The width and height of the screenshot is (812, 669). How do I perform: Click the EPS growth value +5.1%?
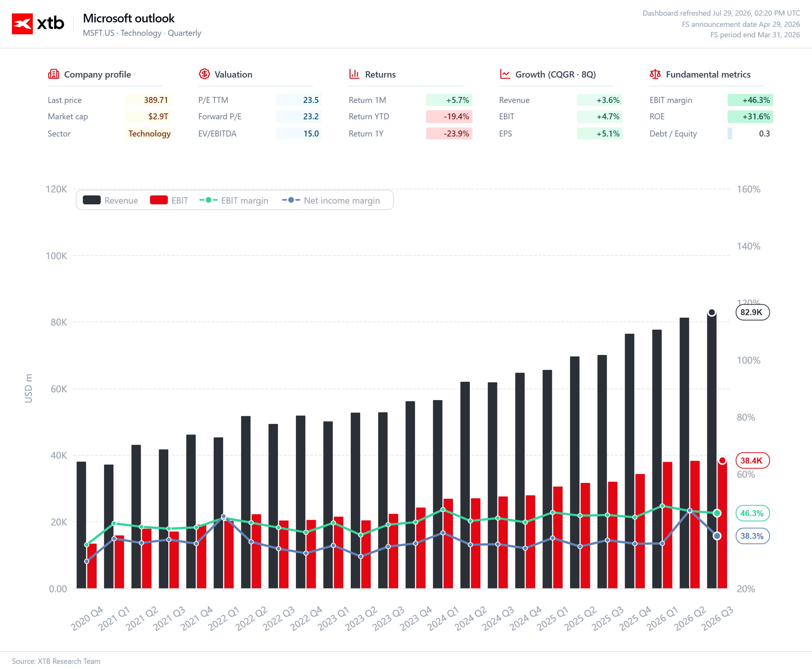tap(600, 134)
